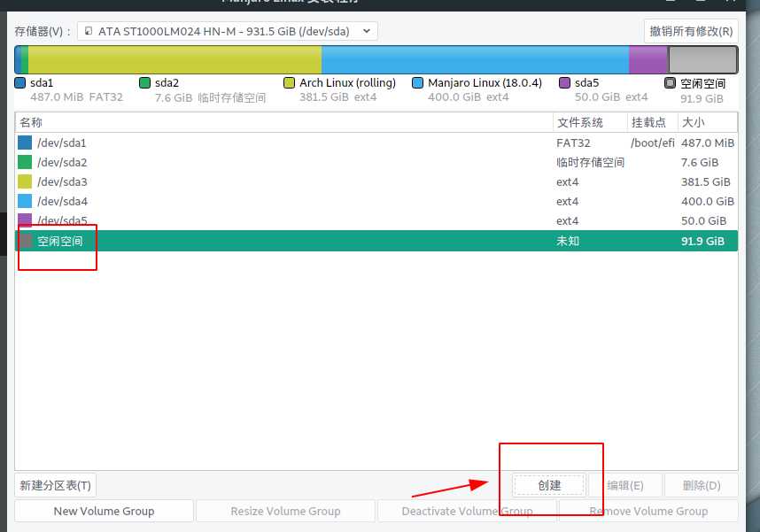
Task: Click the sda5 legend color swatch
Action: pos(564,83)
